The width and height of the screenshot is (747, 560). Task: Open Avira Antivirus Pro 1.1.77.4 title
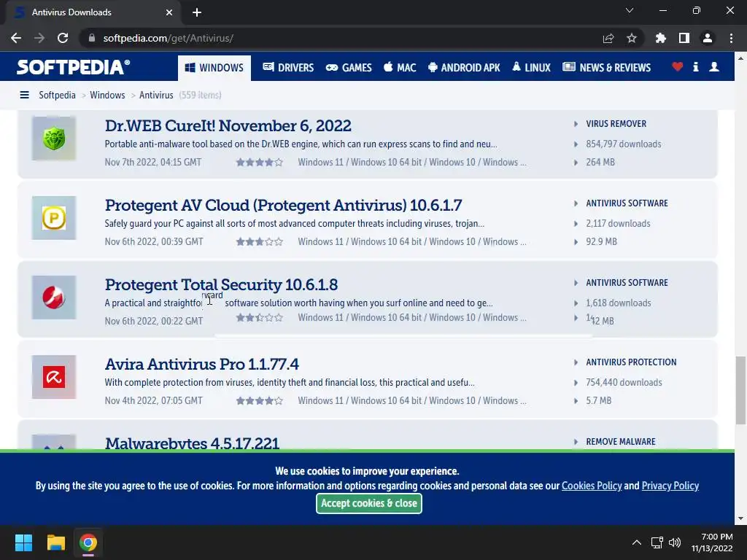click(201, 365)
